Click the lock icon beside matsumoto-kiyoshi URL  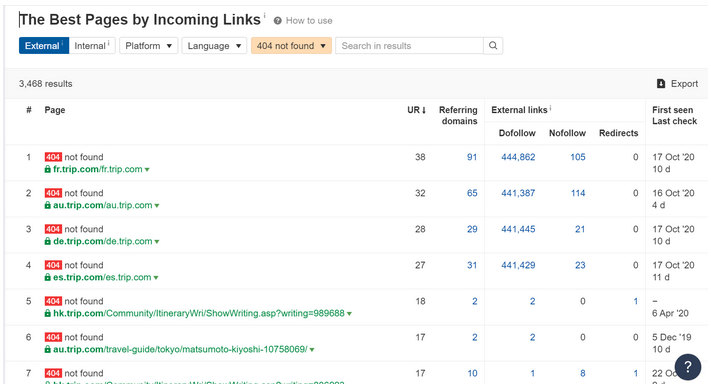coord(48,350)
